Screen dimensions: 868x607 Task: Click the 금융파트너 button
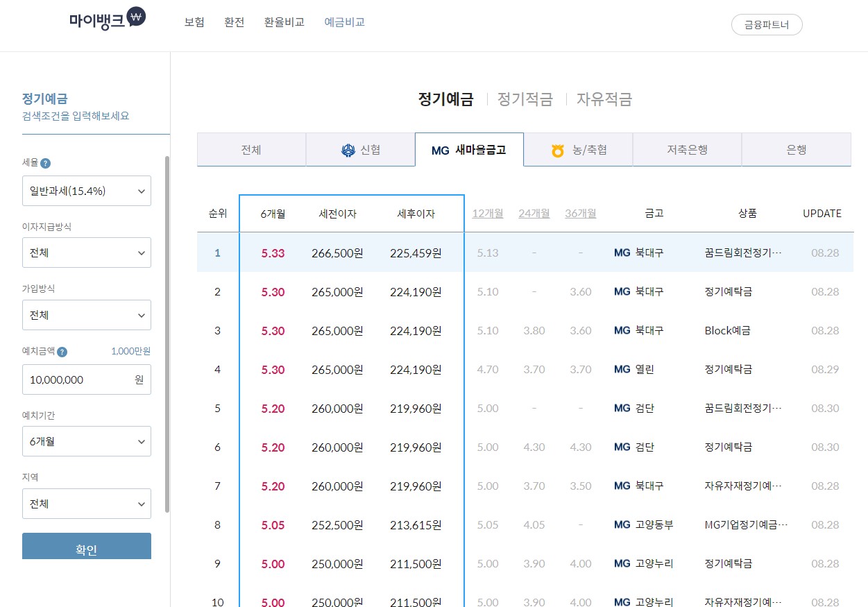click(766, 24)
